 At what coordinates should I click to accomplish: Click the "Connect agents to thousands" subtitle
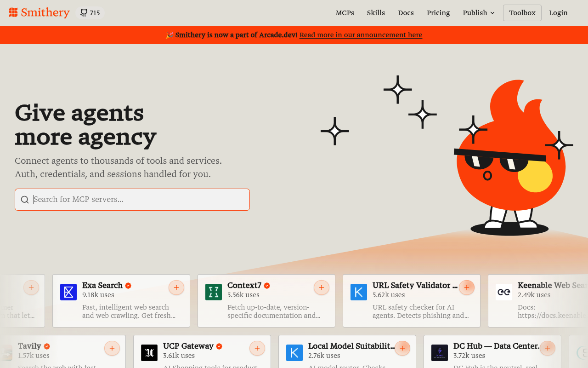118,167
